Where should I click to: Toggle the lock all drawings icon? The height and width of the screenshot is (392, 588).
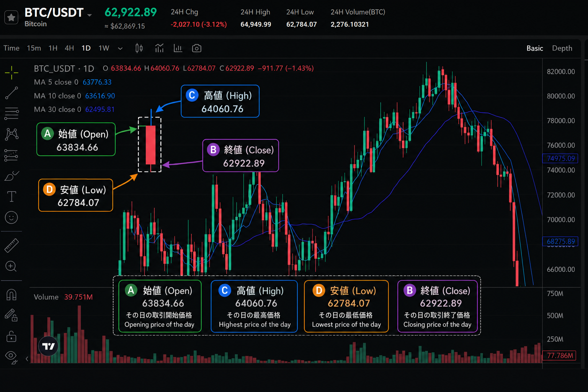[x=11, y=336]
